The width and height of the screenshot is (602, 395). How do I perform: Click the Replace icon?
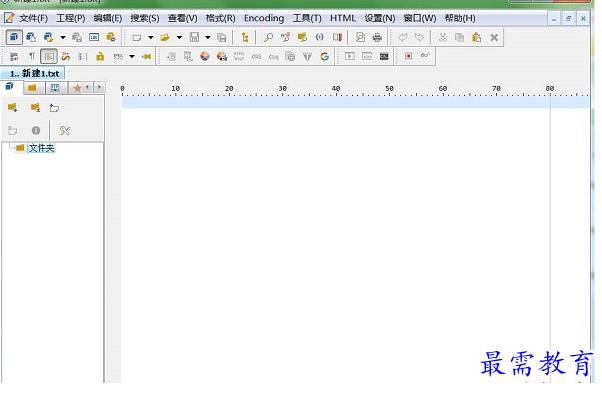[285, 37]
